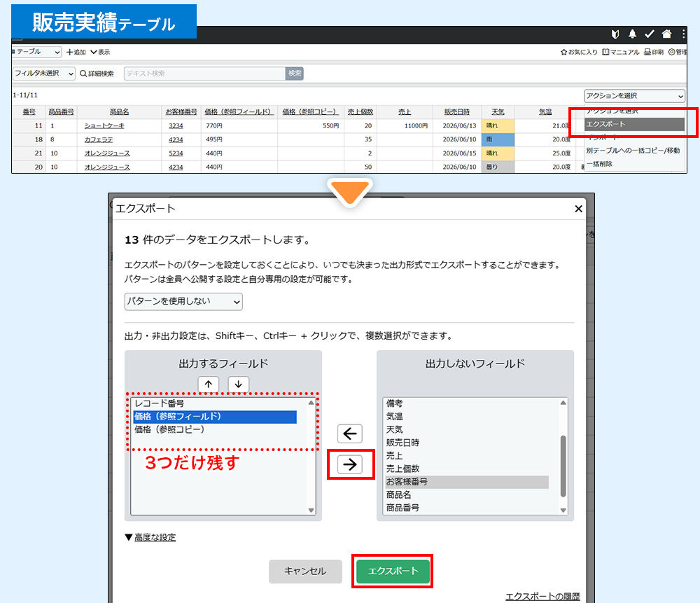Move selected field down with arrow button
Image resolution: width=700 pixels, height=603 pixels.
point(239,384)
